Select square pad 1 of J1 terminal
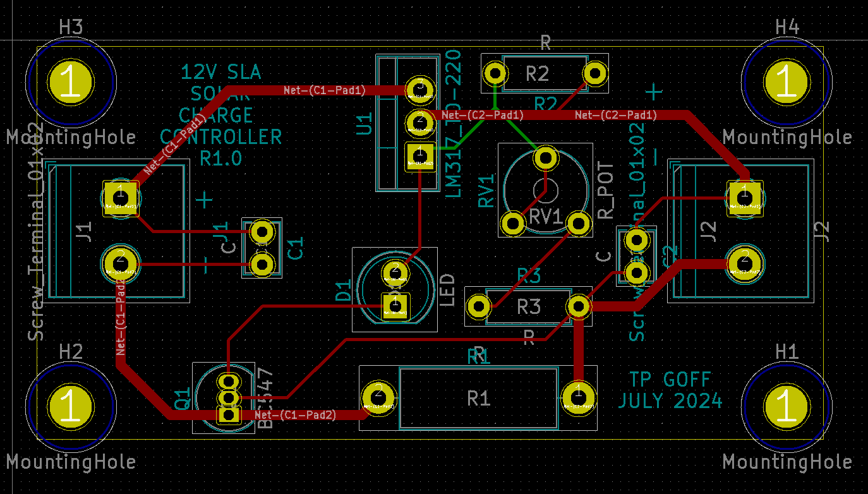Viewport: 868px width, 494px height. click(x=121, y=198)
